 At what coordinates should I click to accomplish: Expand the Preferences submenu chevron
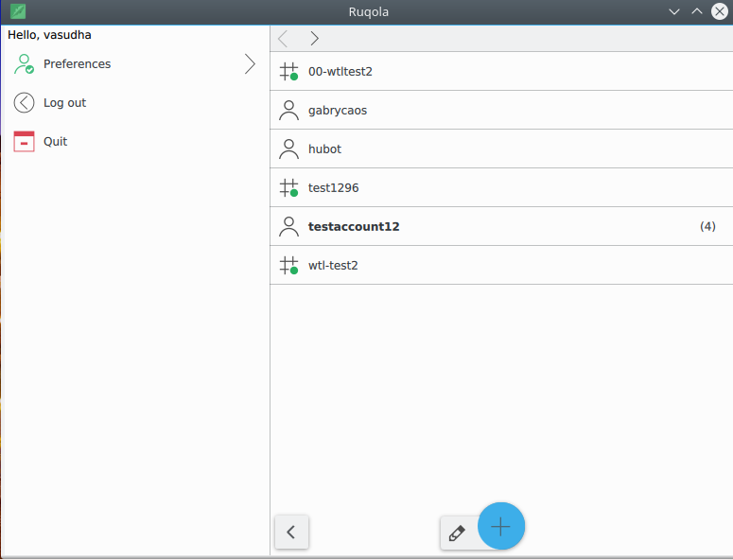[250, 64]
